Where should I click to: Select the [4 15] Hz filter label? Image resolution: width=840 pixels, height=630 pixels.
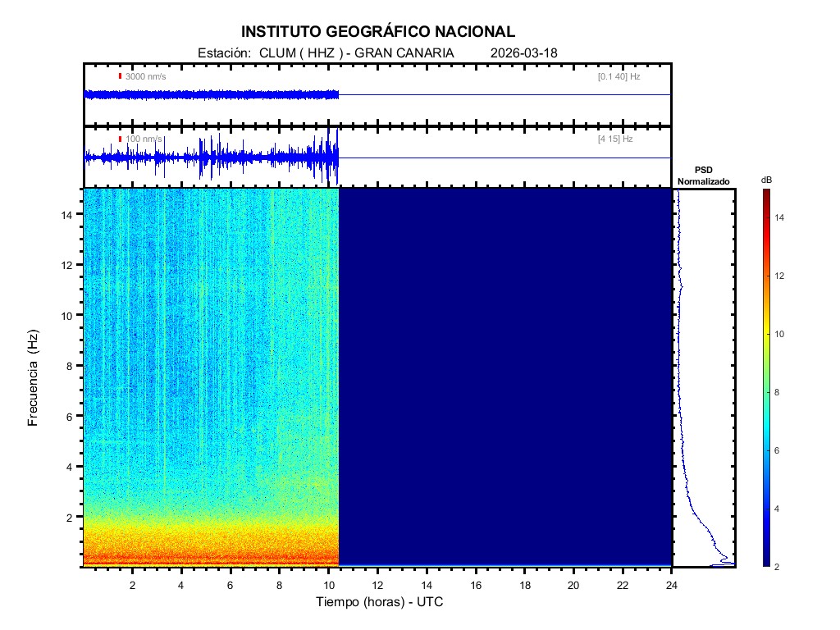(615, 139)
